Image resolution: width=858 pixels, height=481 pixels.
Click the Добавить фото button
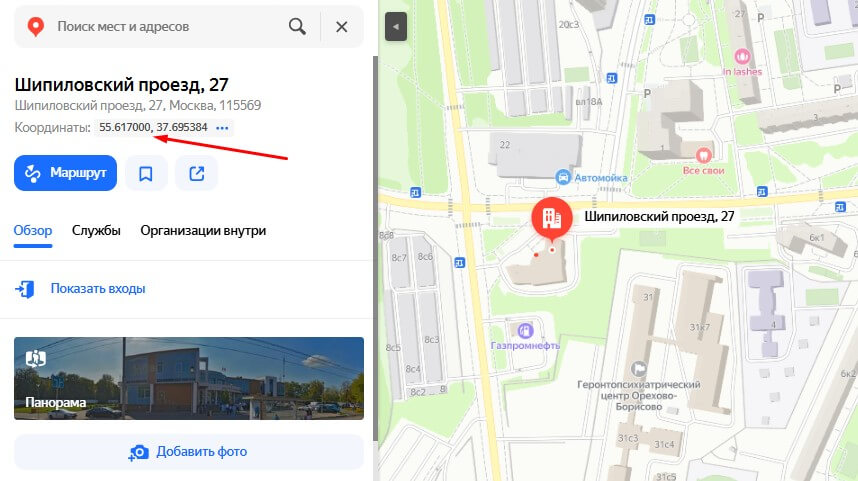pos(189,452)
